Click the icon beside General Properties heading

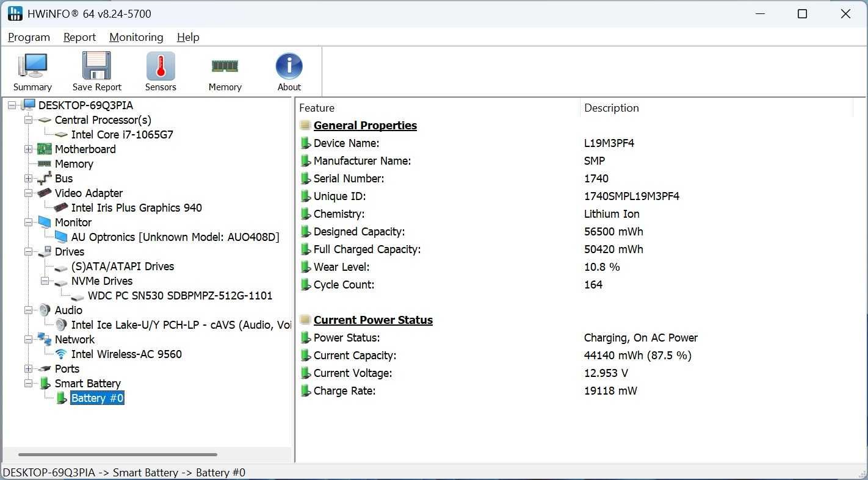click(306, 126)
